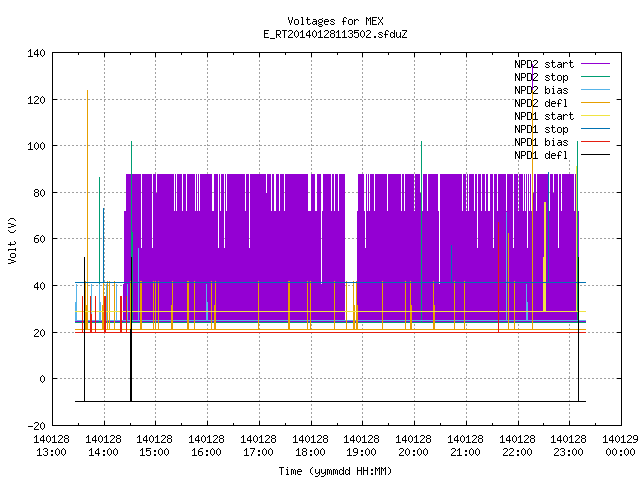Click the 140 y-axis tick label

pos(36,53)
